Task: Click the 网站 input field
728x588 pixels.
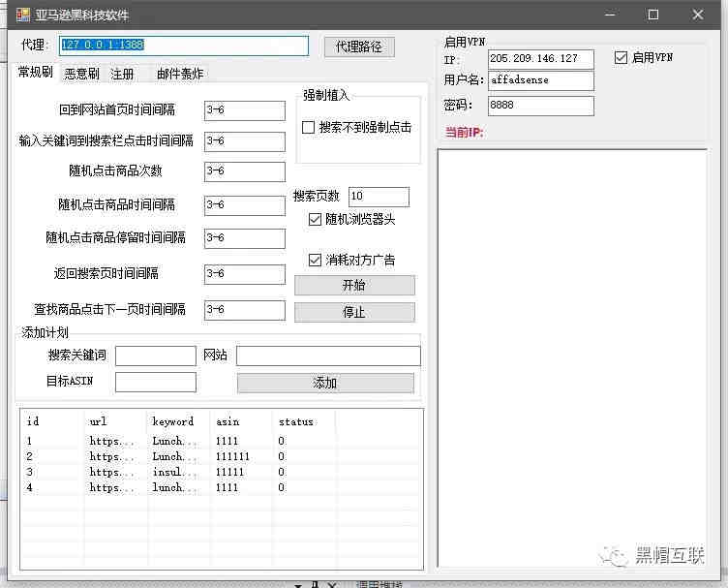Action: [328, 356]
